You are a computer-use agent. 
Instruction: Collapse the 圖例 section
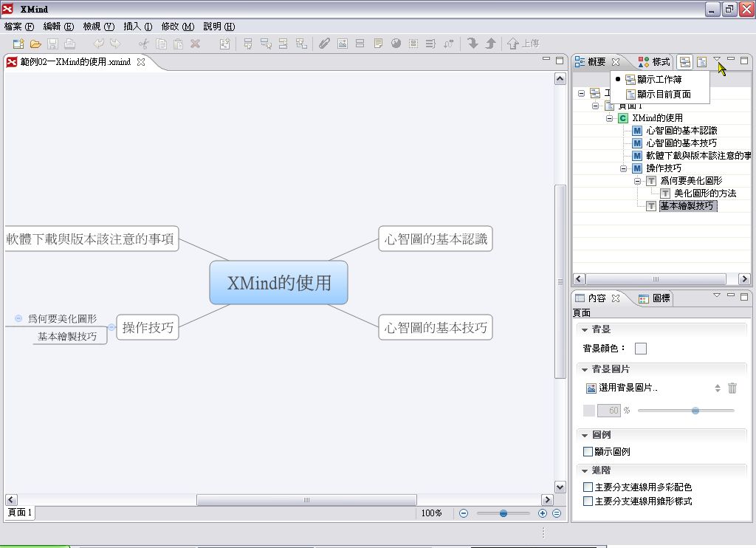point(585,435)
